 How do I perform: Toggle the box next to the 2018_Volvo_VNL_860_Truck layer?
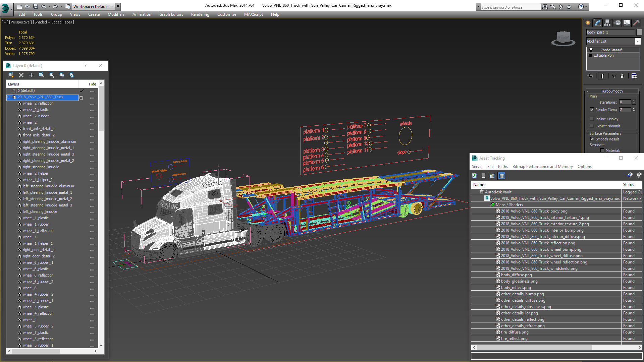(x=81, y=98)
